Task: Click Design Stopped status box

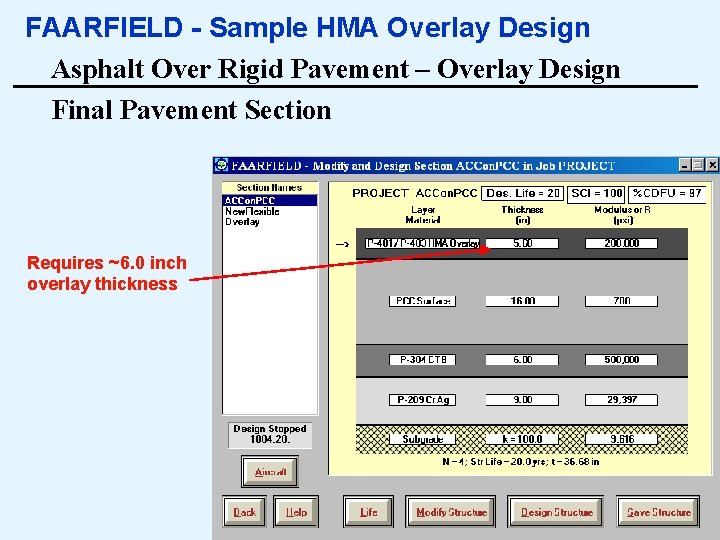Action: (270, 434)
